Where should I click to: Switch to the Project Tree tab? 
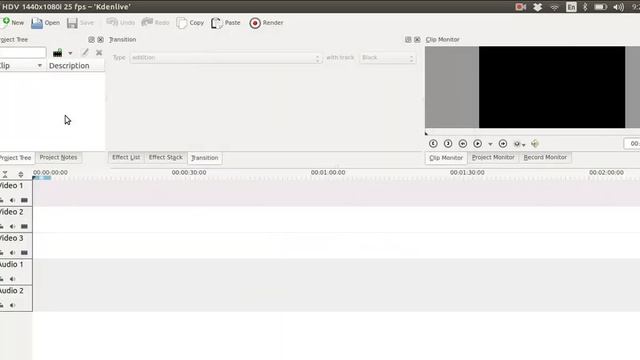[16, 158]
